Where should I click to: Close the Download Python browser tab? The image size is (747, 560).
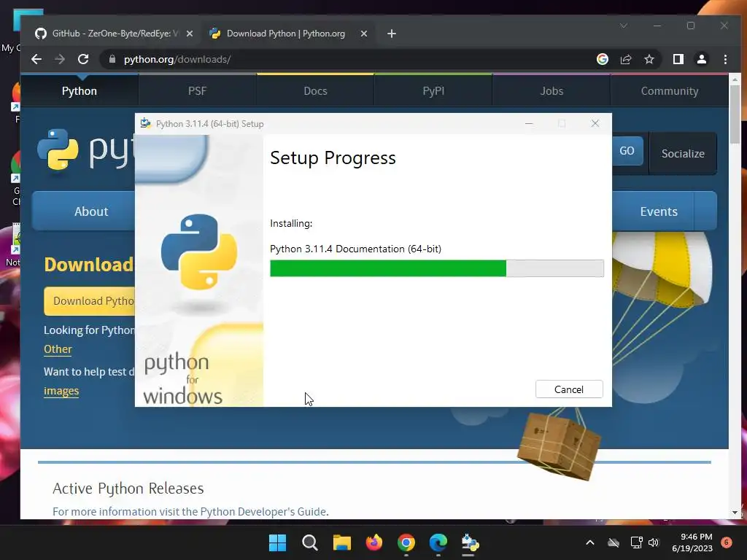click(363, 34)
